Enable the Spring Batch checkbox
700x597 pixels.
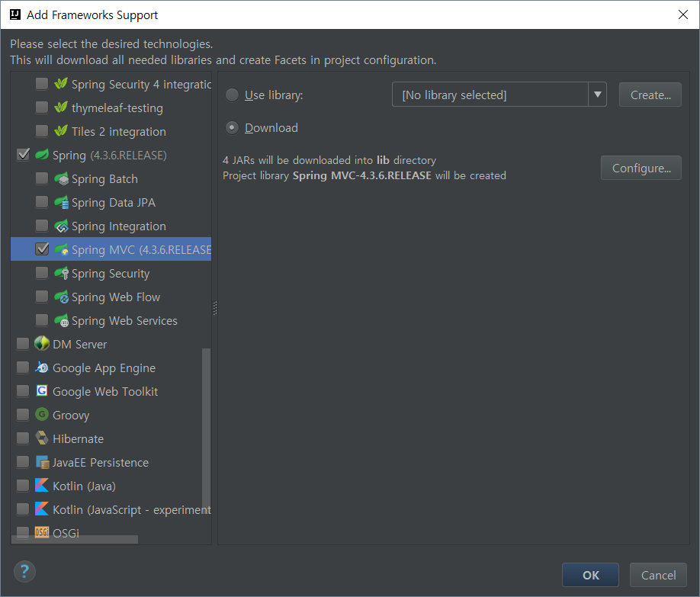[x=42, y=178]
